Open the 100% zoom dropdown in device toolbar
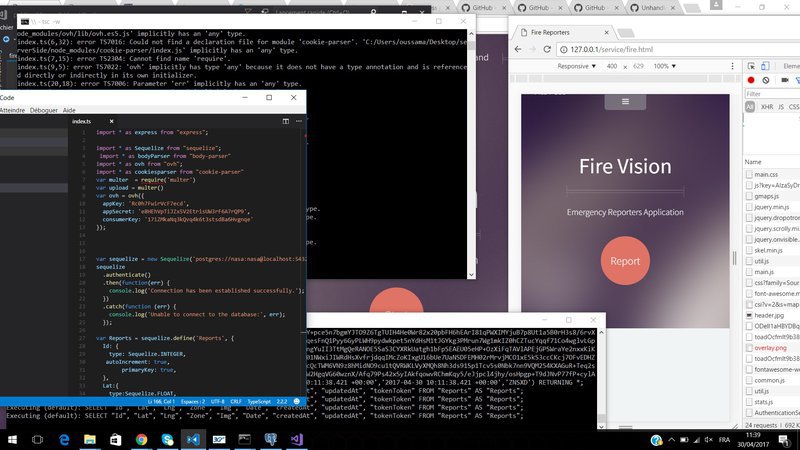This screenshot has width=800, height=450. [x=665, y=66]
